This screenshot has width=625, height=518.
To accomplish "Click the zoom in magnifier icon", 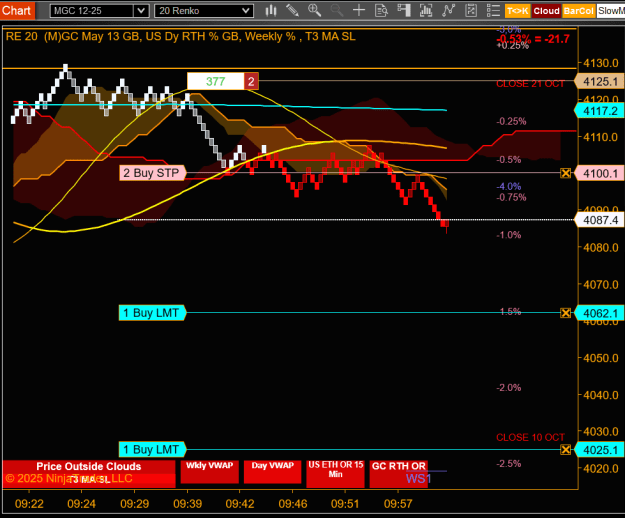I will click(314, 10).
